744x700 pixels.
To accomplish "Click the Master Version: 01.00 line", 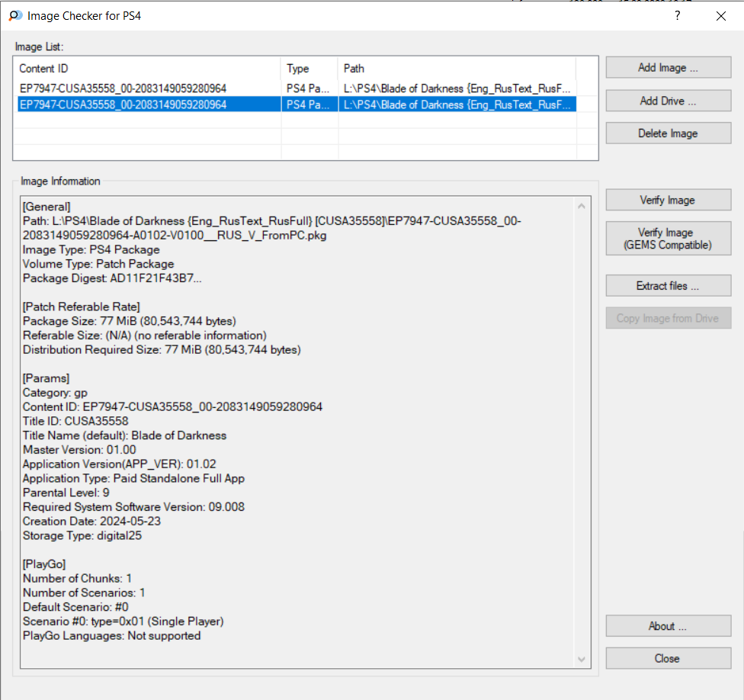I will point(79,449).
